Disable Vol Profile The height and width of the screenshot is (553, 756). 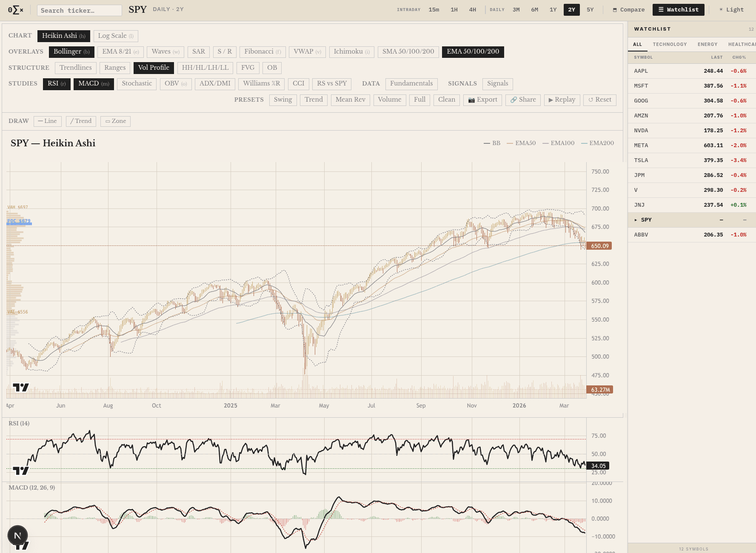click(x=154, y=68)
